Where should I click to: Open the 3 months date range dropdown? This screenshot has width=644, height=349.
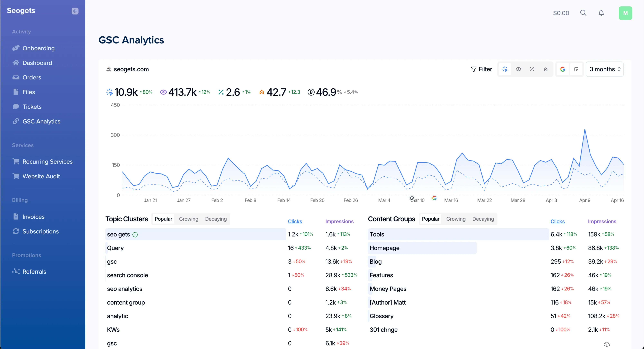[605, 69]
